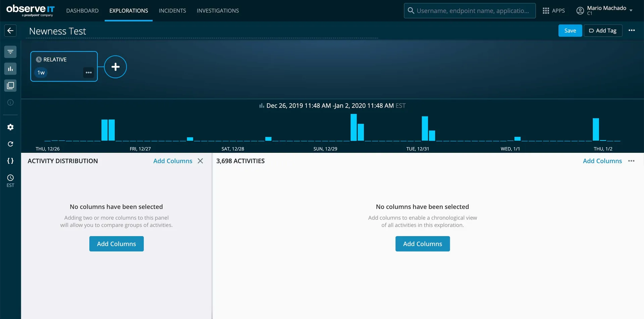Open the RELATIVE filter options menu
The height and width of the screenshot is (319, 644).
click(89, 73)
